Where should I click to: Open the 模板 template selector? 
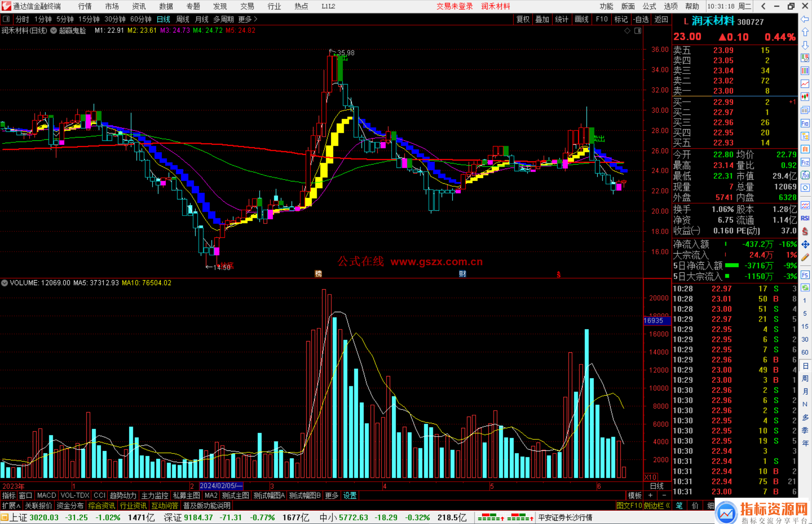click(x=635, y=495)
